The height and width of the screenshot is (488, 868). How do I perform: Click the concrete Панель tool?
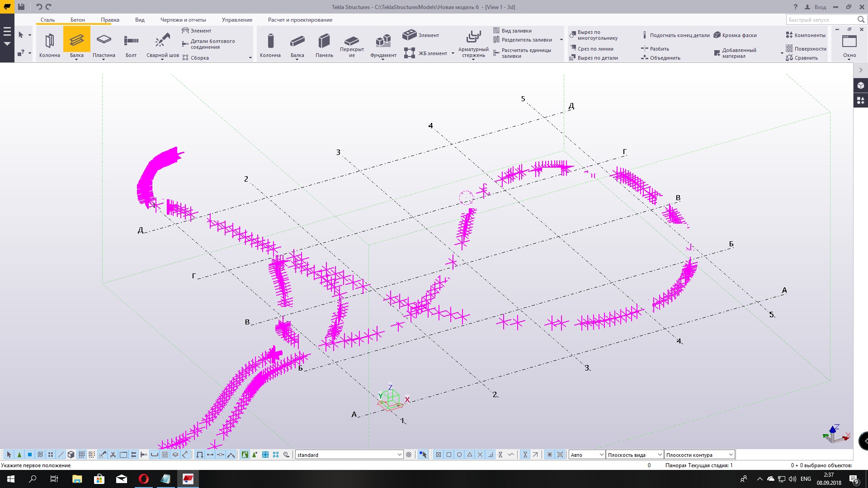(x=324, y=44)
